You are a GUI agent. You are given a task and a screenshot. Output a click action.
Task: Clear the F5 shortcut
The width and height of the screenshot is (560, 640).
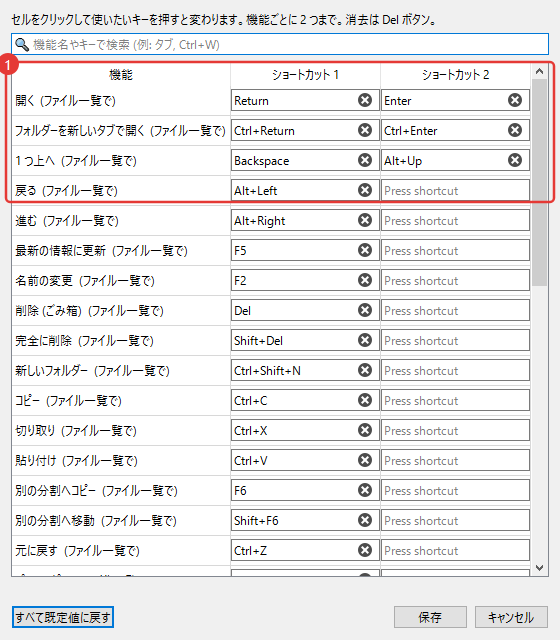(365, 250)
